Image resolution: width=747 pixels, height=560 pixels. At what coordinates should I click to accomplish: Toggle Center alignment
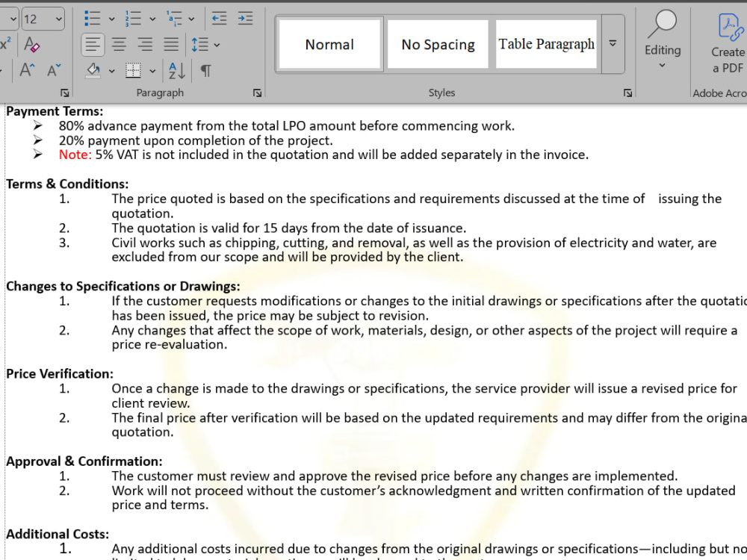click(x=119, y=44)
